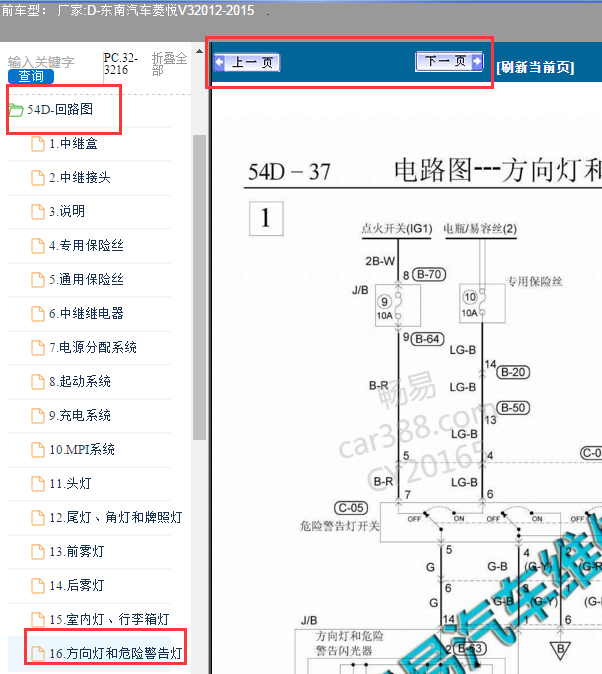
Task: Click the page icon beside 8.起动系统
Action: click(38, 382)
